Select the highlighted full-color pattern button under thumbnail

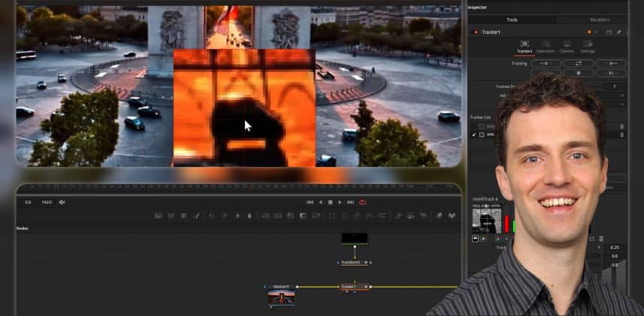(x=476, y=239)
